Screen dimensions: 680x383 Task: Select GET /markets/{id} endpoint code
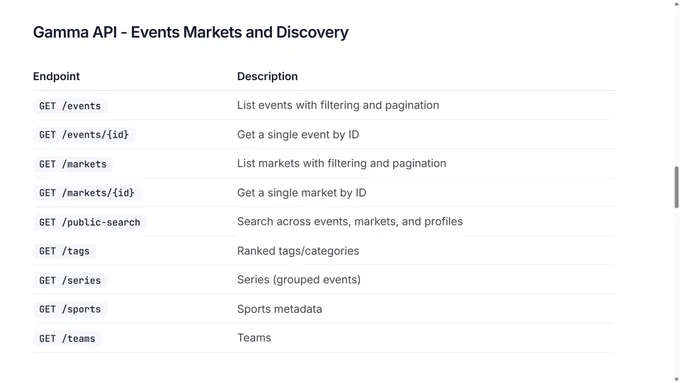(x=87, y=193)
